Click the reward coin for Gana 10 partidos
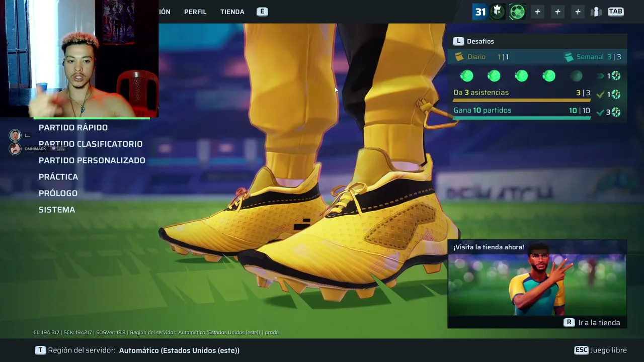 point(616,112)
